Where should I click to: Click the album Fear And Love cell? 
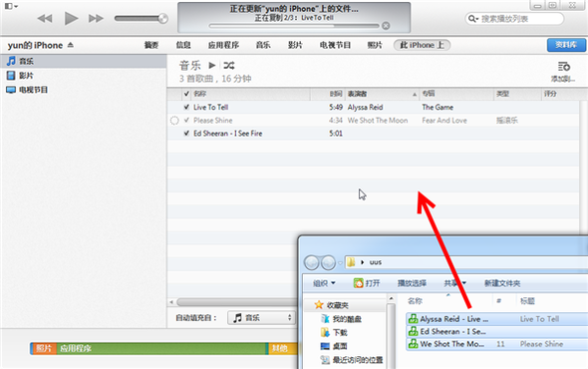coord(444,121)
